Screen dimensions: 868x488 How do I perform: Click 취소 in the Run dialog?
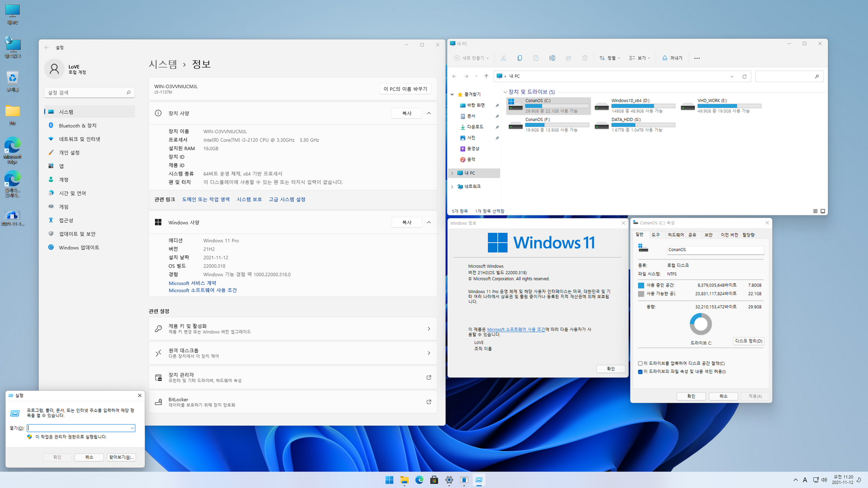click(x=89, y=457)
